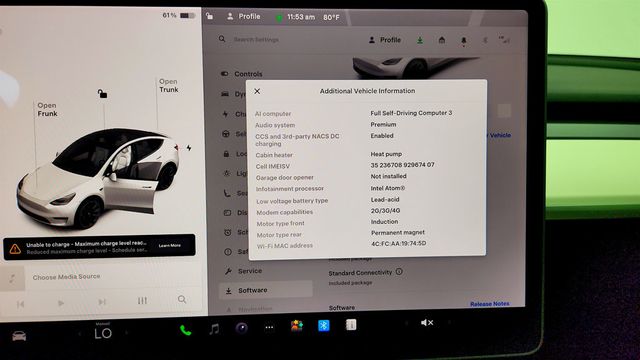Click the Search Settings field
Image resolution: width=640 pixels, height=360 pixels.
tap(256, 40)
